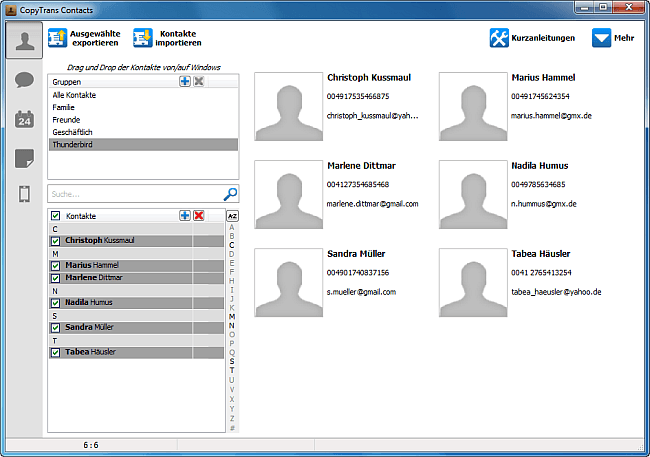This screenshot has height=457, width=650.
Task: Add a new contact with plus icon
Action: (185, 215)
